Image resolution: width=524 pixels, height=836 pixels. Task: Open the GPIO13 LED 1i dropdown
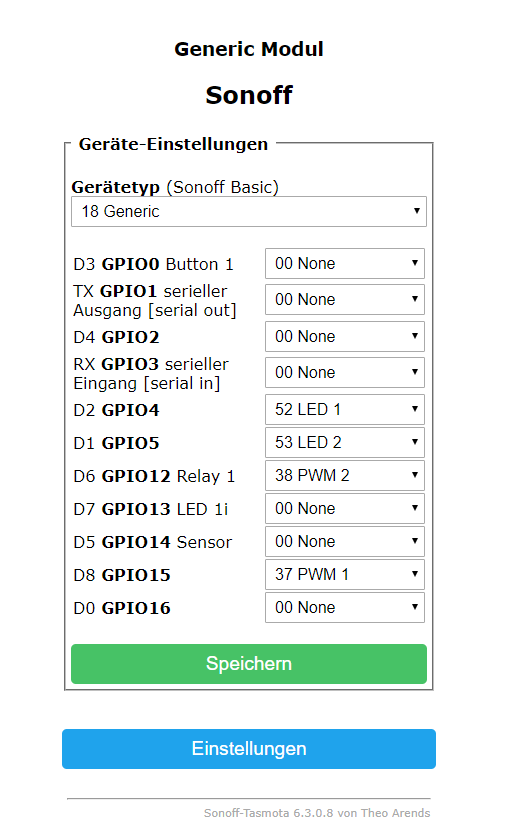click(x=344, y=509)
